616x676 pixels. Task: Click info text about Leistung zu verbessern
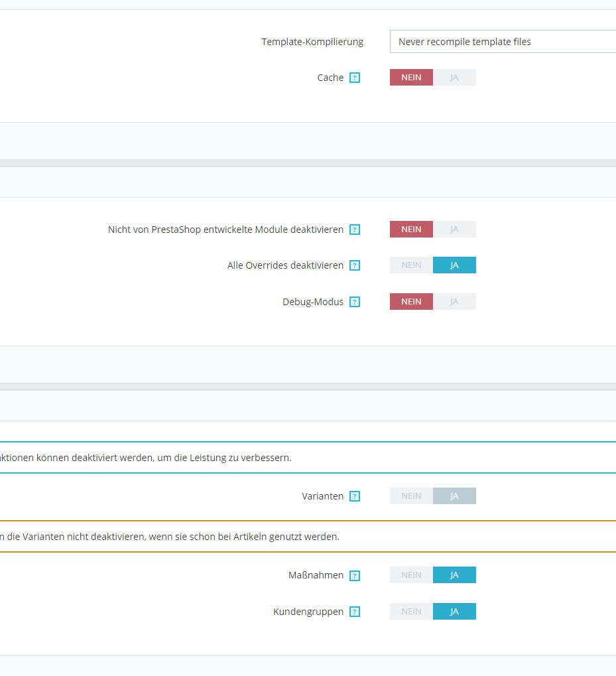[x=146, y=458]
